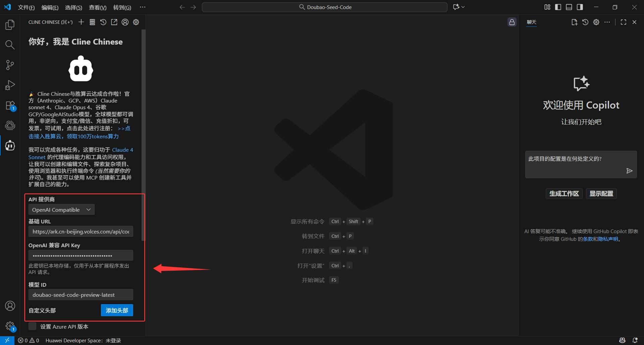The width and height of the screenshot is (644, 345).
Task: Open Cline Chinese settings gear
Action: pyautogui.click(x=136, y=22)
